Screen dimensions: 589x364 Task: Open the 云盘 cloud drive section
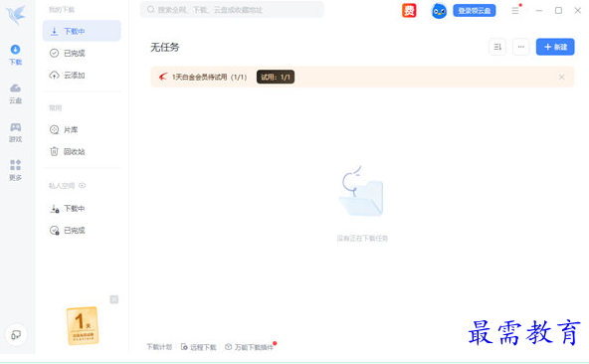15,93
